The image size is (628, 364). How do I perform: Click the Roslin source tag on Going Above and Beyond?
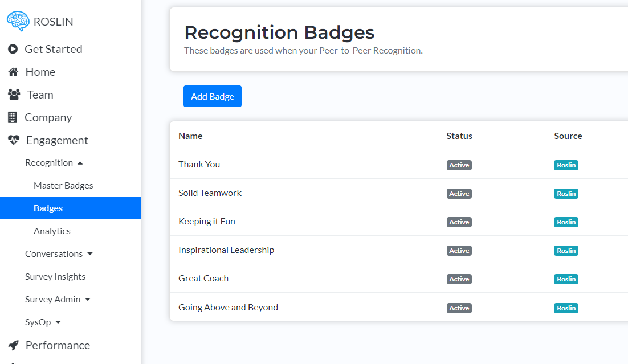click(x=566, y=308)
